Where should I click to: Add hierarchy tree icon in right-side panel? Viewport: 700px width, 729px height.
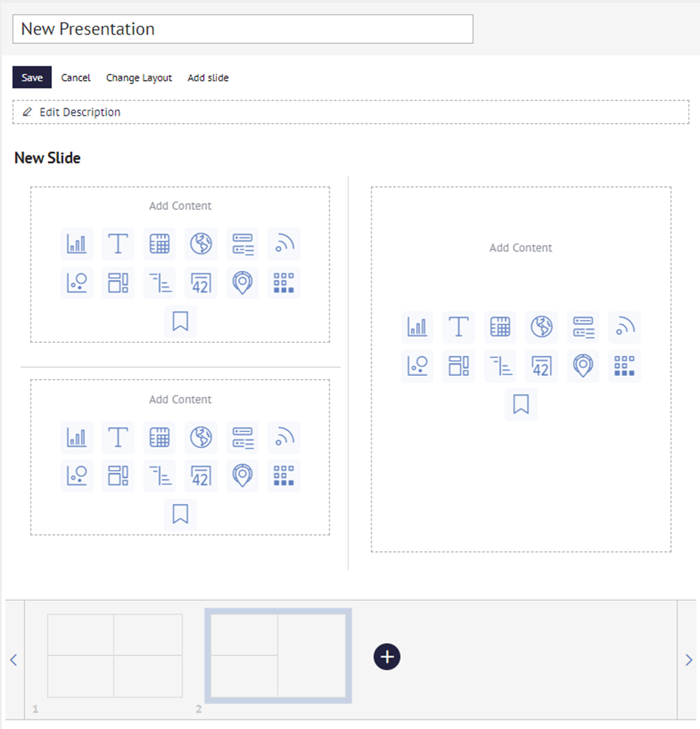pos(500,366)
